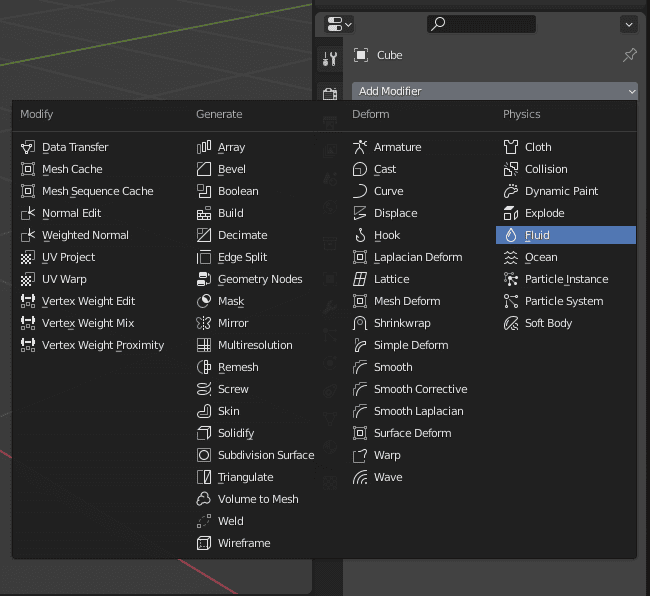This screenshot has height=596, width=650.
Task: Pick the Smooth Corrective modifier
Action: tap(410, 389)
